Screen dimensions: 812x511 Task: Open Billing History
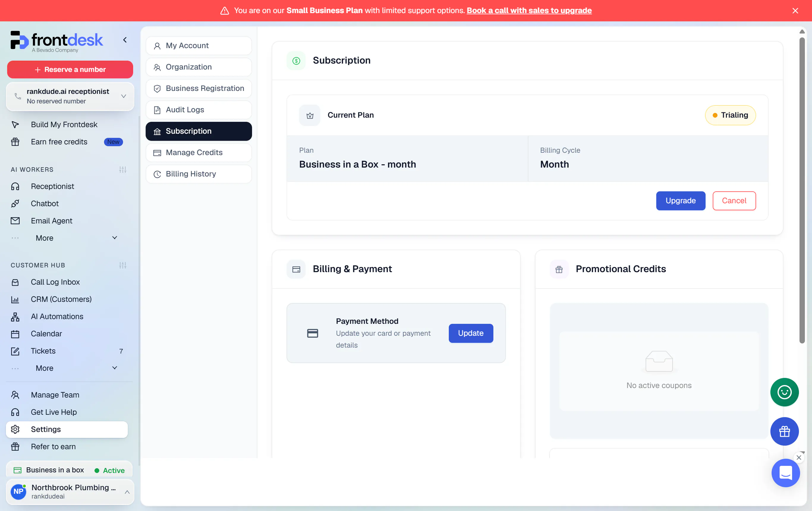coord(199,174)
